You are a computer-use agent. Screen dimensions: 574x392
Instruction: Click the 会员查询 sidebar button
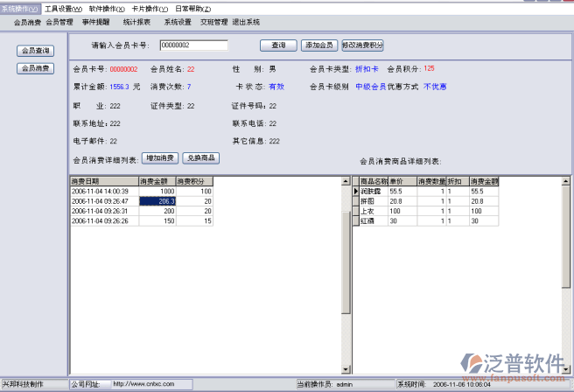[35, 51]
